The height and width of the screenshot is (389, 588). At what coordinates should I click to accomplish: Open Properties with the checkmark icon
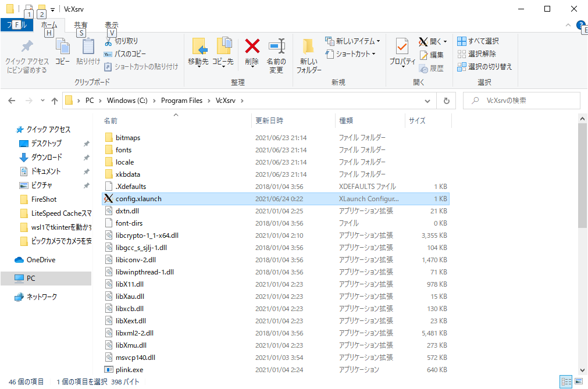pyautogui.click(x=402, y=52)
